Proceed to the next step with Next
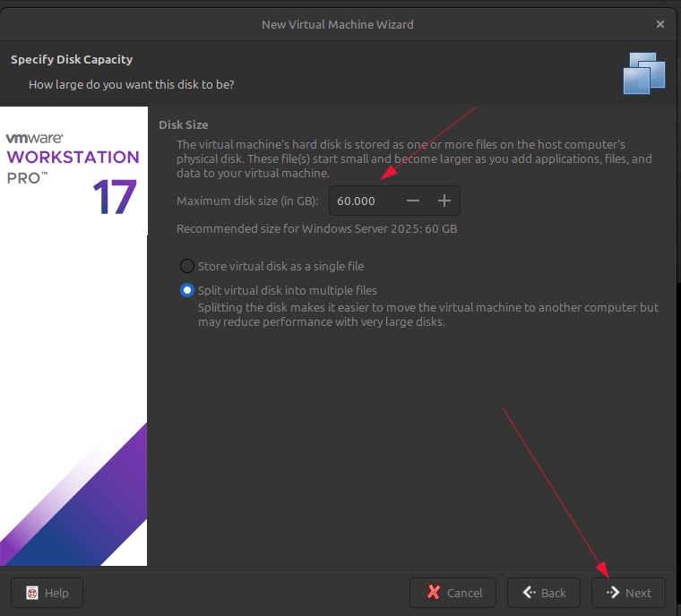 coord(628,593)
